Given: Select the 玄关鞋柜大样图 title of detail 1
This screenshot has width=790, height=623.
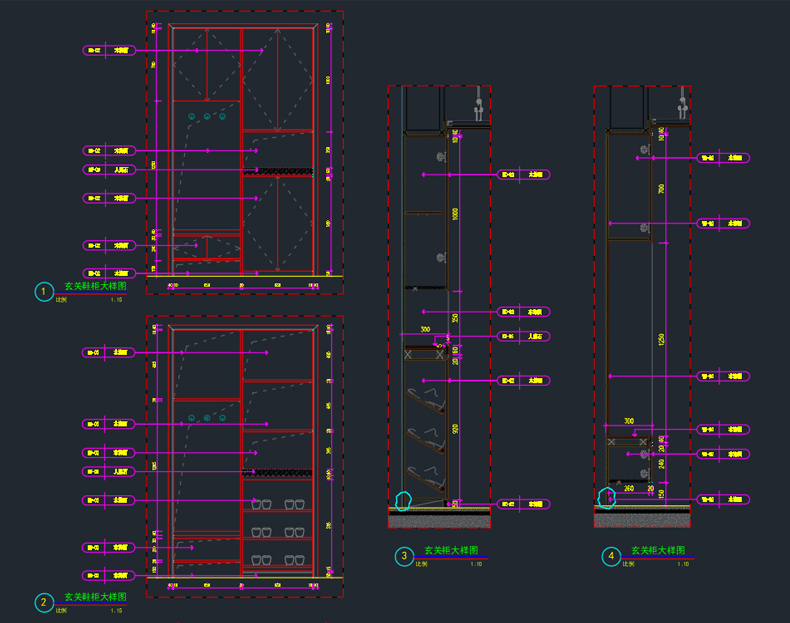Looking at the screenshot, I should tap(95, 286).
